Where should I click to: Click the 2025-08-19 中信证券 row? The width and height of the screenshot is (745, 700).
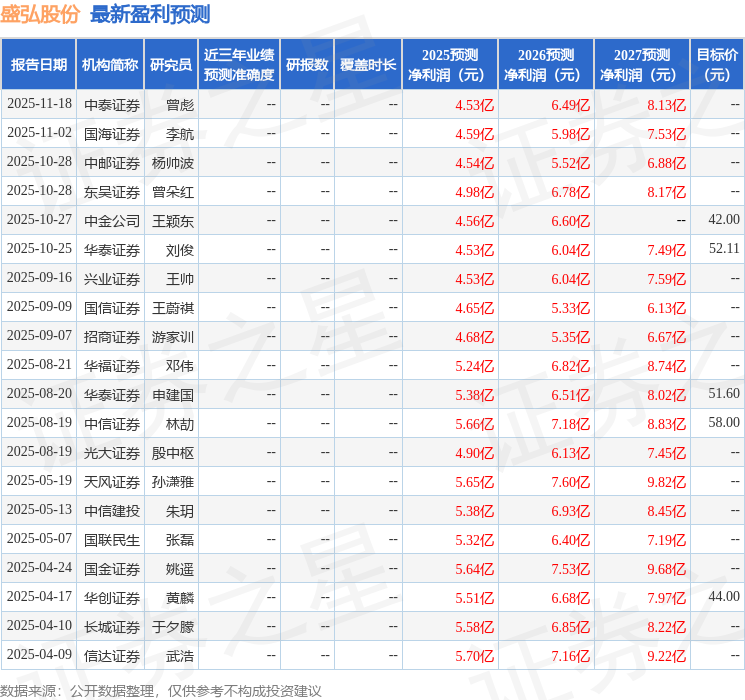pos(372,423)
